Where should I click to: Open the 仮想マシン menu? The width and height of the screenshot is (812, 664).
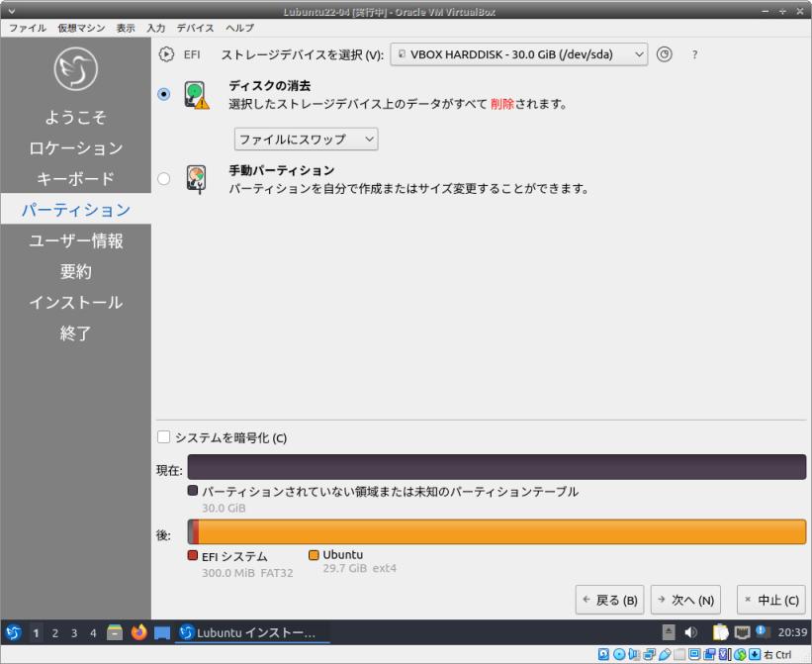(x=81, y=28)
